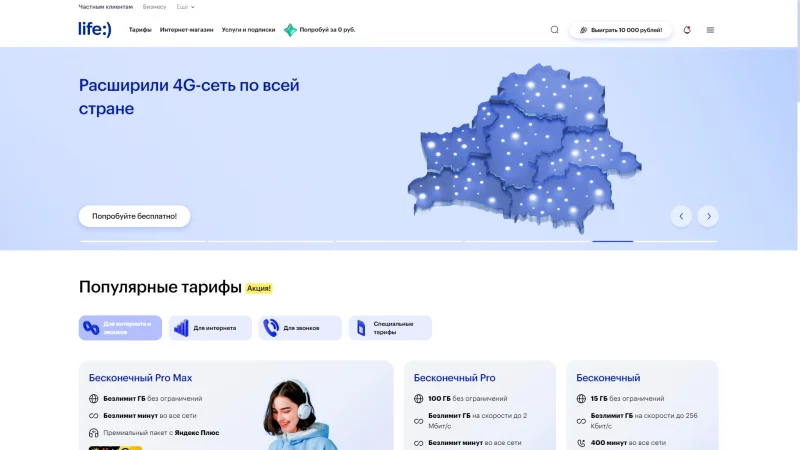
Task: Click the globe icon in Бесконечный Pro card
Action: click(x=419, y=398)
